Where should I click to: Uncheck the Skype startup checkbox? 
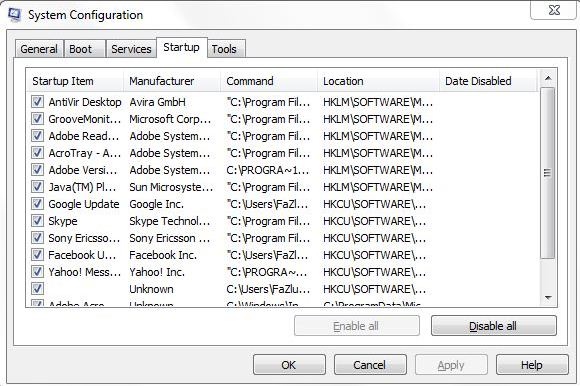(37, 221)
